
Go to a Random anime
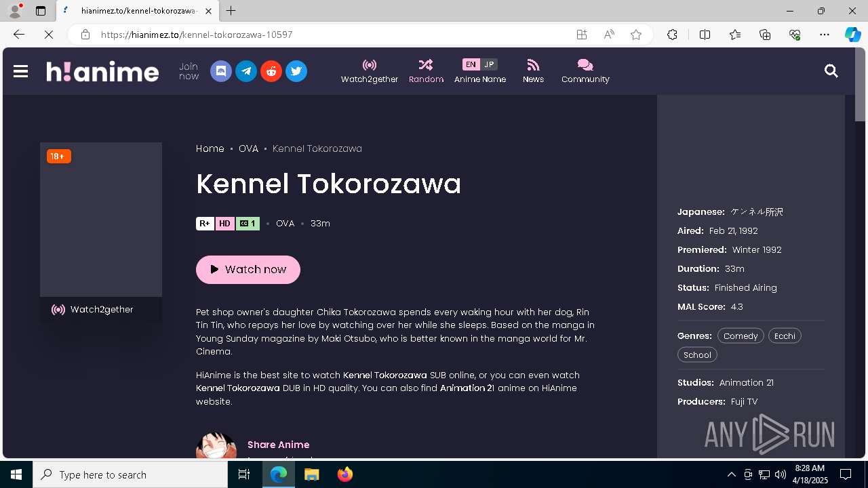(426, 71)
